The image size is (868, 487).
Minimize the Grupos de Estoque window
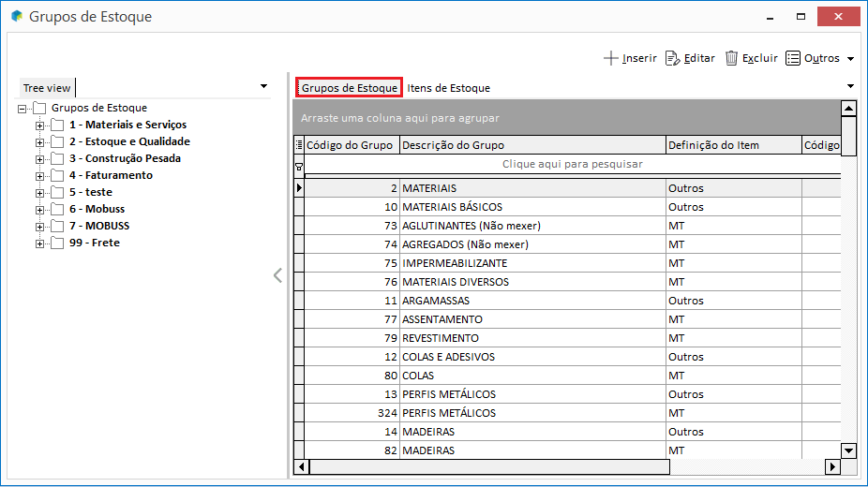770,17
